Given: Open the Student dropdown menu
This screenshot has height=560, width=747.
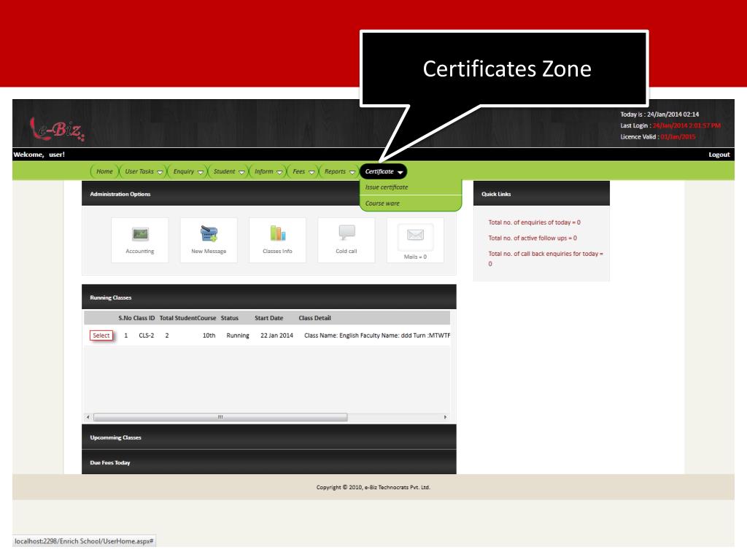Looking at the screenshot, I should (228, 171).
